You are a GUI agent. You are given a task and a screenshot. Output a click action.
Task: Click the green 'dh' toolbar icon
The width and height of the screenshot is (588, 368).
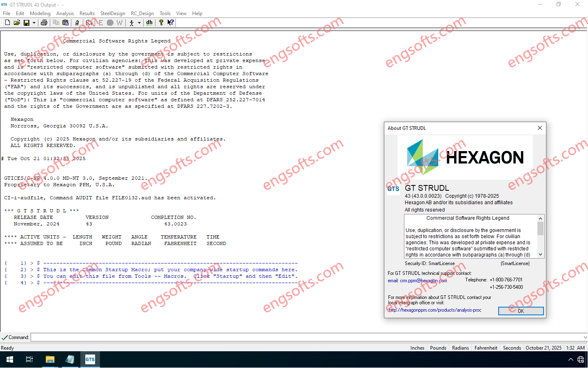tap(149, 22)
